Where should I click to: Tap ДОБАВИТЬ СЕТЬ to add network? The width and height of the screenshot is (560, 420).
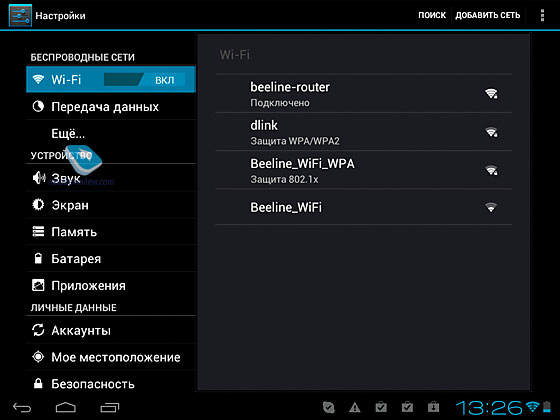[488, 15]
